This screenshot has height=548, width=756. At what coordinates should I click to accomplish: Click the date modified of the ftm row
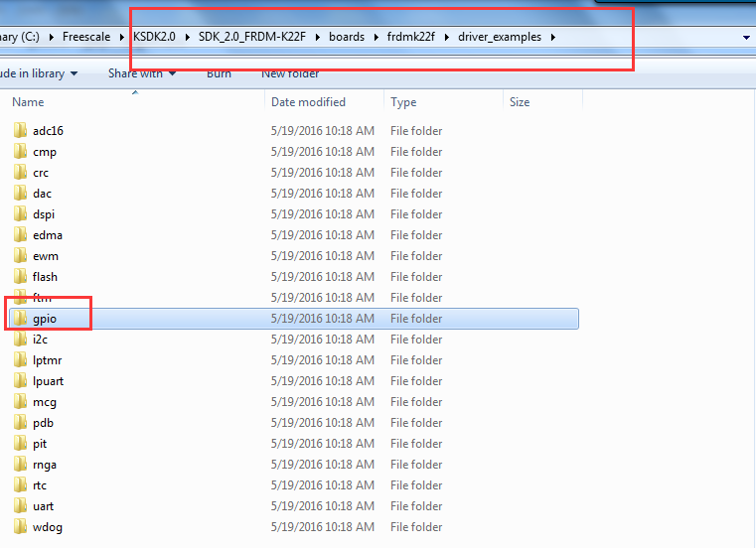click(323, 298)
